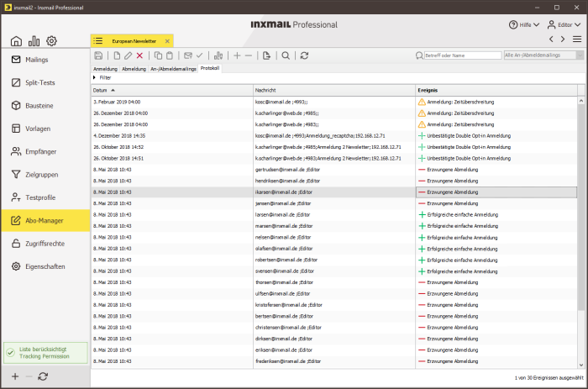Click the refresh toolbar icon

click(304, 55)
